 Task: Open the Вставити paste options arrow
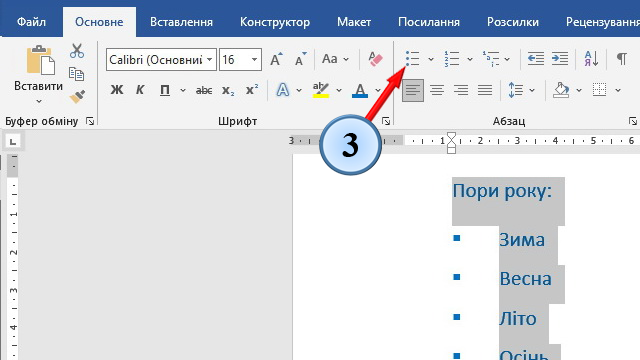39,101
